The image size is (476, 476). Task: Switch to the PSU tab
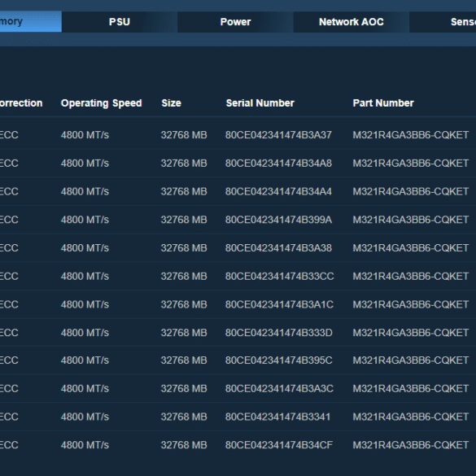click(120, 22)
